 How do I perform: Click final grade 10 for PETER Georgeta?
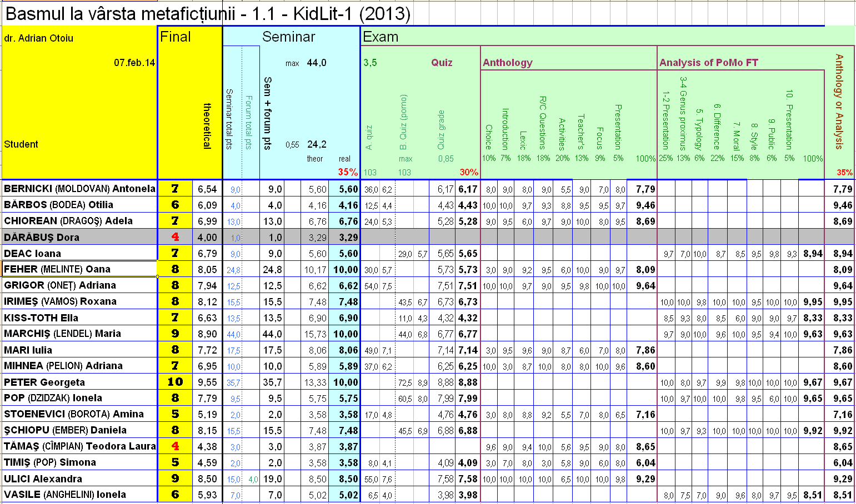point(175,382)
